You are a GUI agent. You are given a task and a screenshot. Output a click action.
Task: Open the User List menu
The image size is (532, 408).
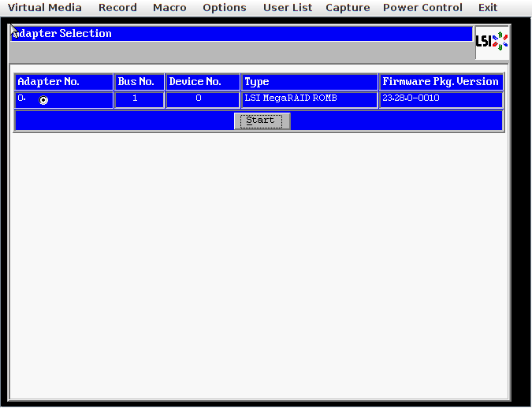[288, 7]
